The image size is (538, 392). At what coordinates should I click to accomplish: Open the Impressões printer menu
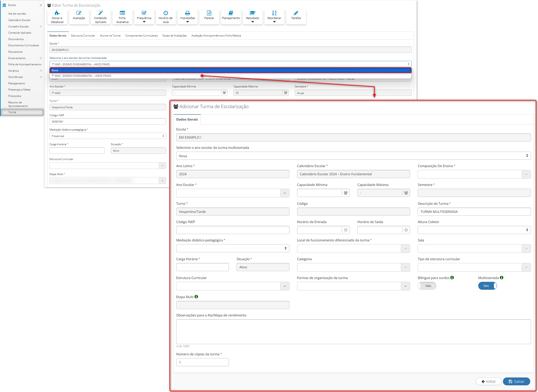coord(187,17)
